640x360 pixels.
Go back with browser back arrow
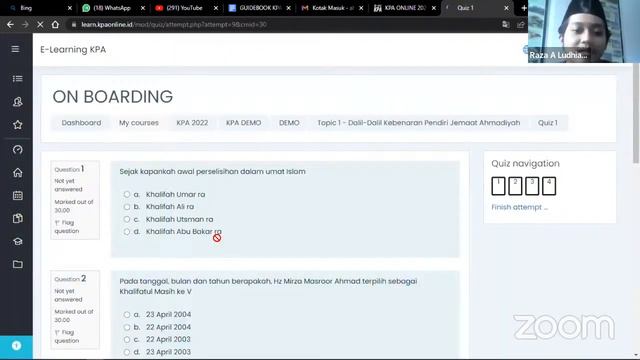click(10, 24)
